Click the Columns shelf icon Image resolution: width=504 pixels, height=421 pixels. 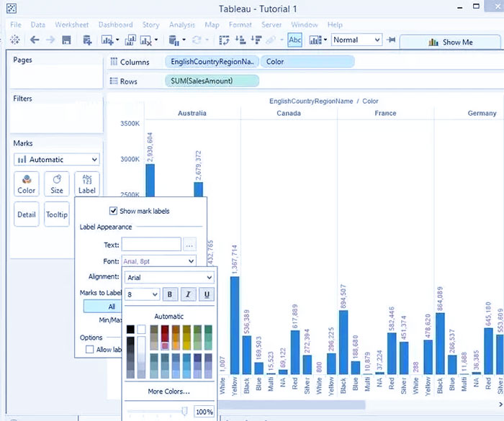pyautogui.click(x=114, y=62)
